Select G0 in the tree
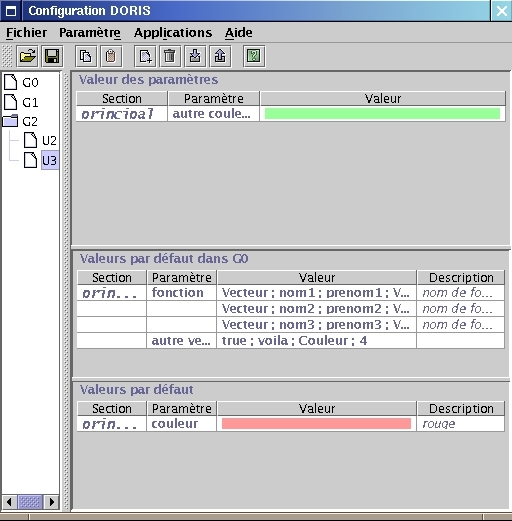512x521 pixels. point(30,82)
